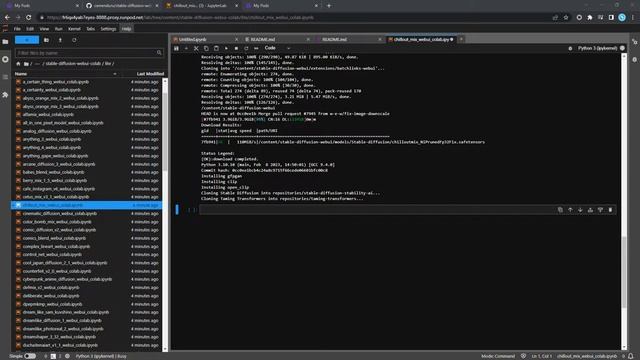Open the File menu

point(17,29)
